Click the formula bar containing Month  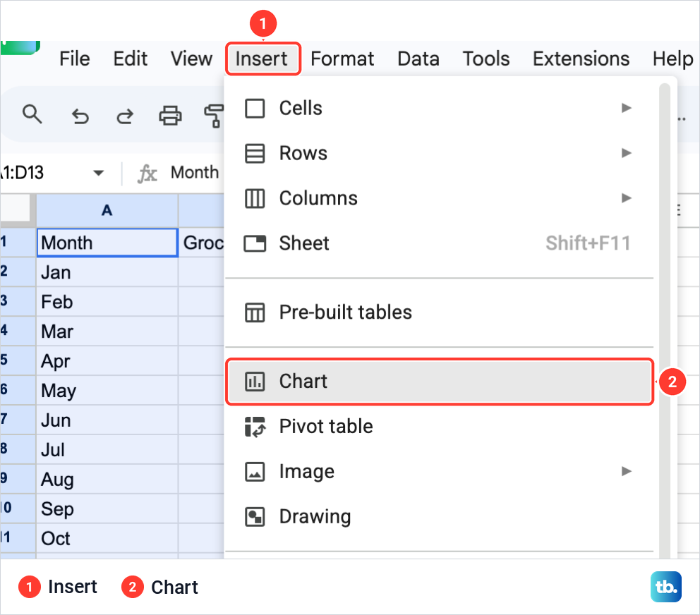coord(195,173)
